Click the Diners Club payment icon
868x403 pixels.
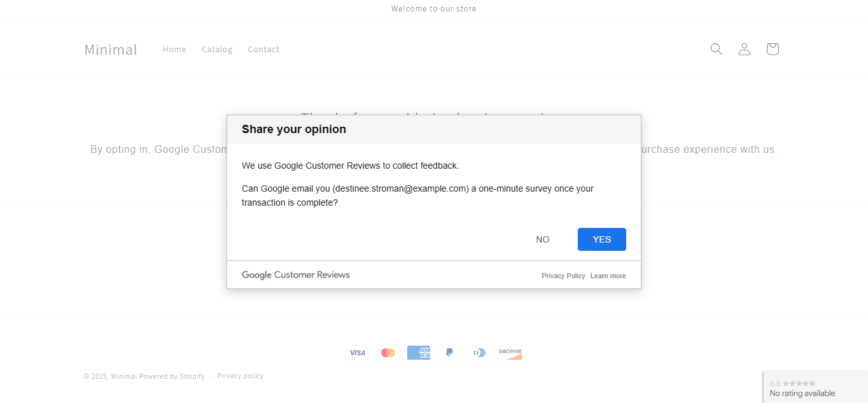[x=480, y=353]
